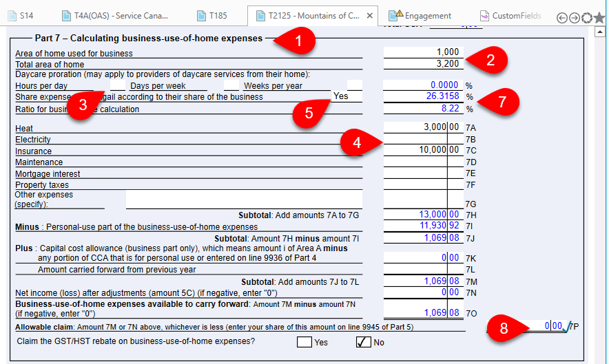
Task: Click the T185 tab document icon
Action: click(x=201, y=16)
